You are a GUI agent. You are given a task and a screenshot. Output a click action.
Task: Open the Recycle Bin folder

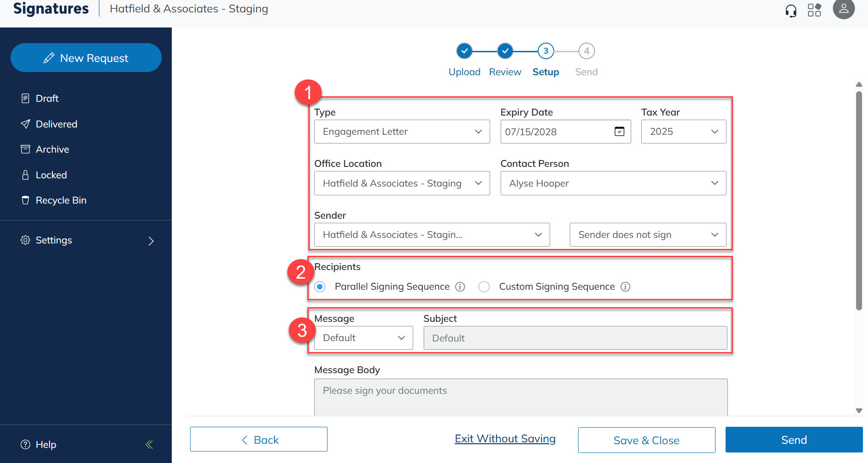click(61, 200)
